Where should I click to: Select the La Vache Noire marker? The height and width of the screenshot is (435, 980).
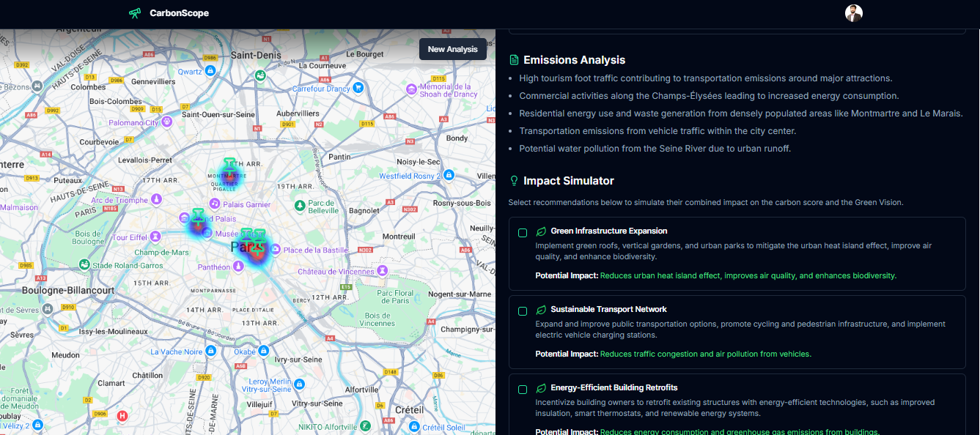(211, 352)
